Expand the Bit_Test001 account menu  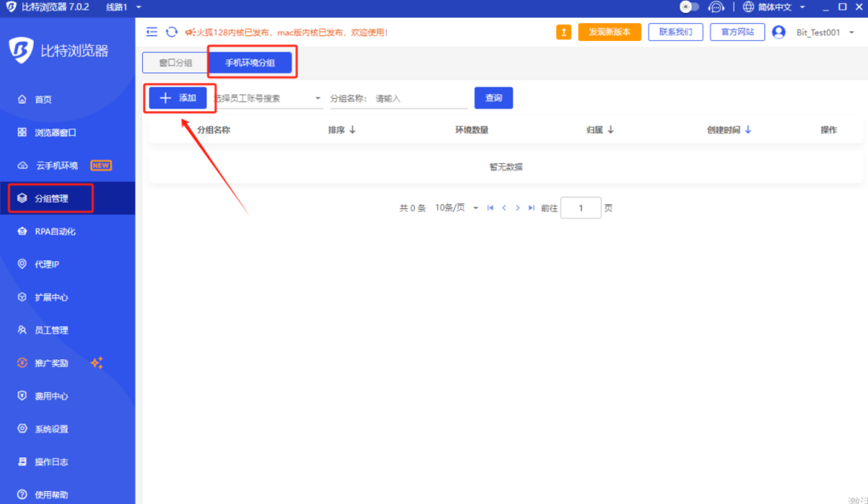point(814,32)
